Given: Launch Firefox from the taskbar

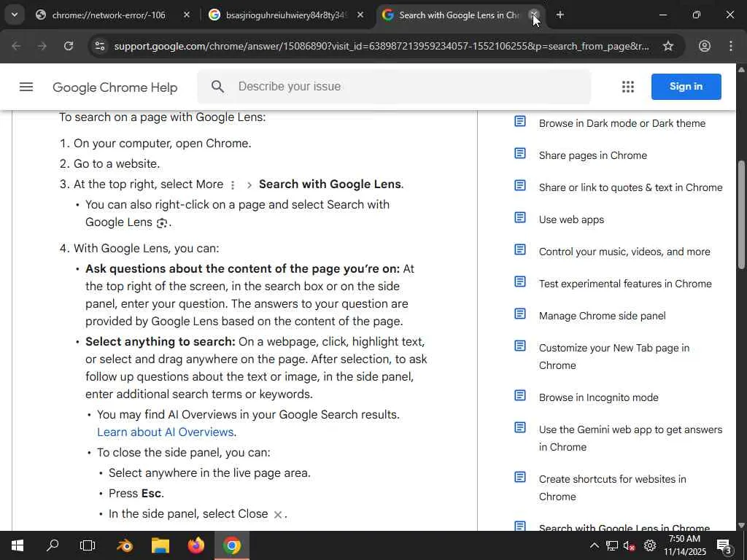Looking at the screenshot, I should [196, 545].
